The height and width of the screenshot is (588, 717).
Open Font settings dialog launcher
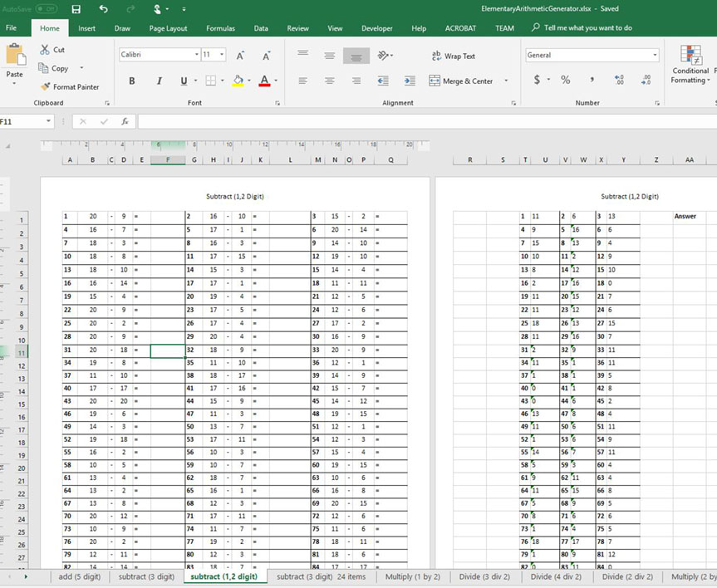277,103
